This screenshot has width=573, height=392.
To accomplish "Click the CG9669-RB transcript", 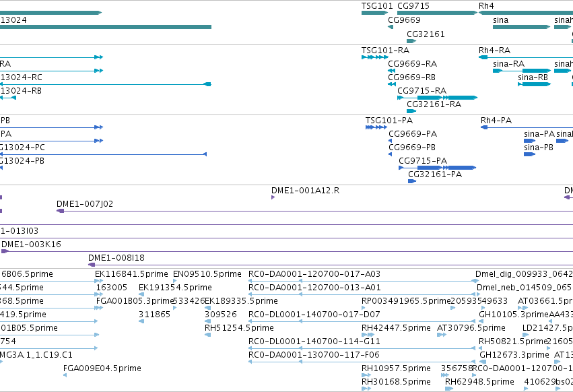I will click(x=392, y=84).
